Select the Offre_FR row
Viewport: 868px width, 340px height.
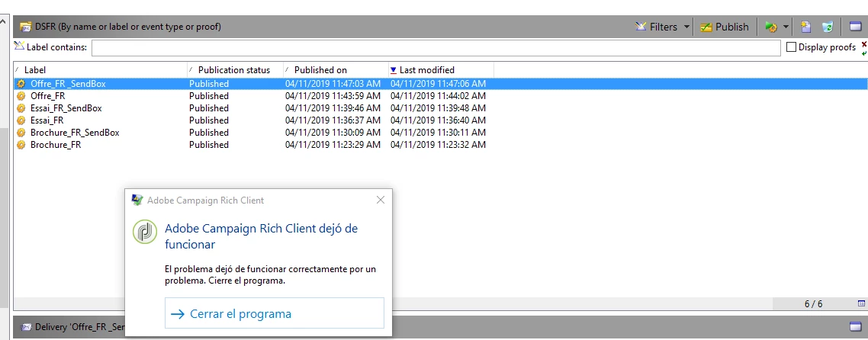pyautogui.click(x=441, y=96)
